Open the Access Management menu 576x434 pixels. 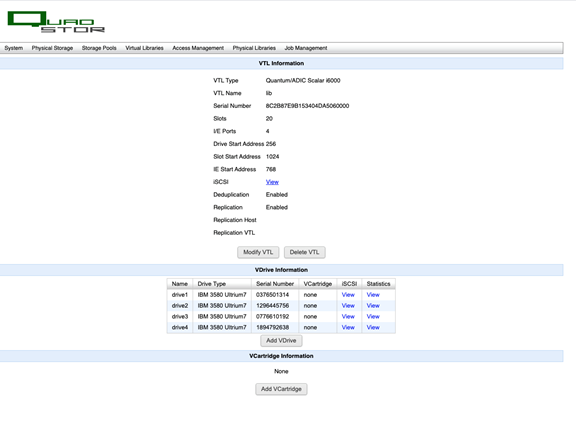(198, 48)
